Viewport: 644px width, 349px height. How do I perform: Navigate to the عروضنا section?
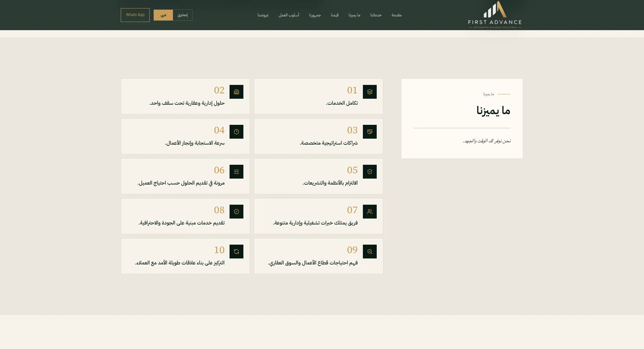263,15
